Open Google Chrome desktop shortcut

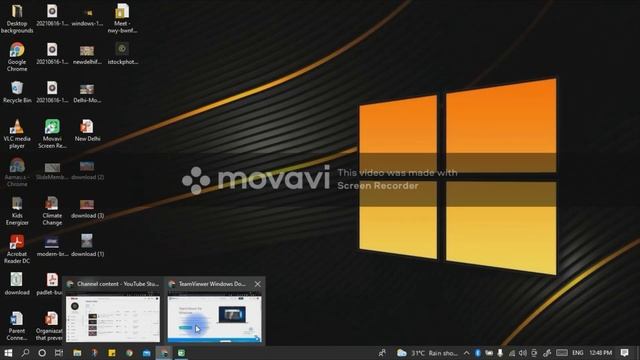[x=17, y=57]
